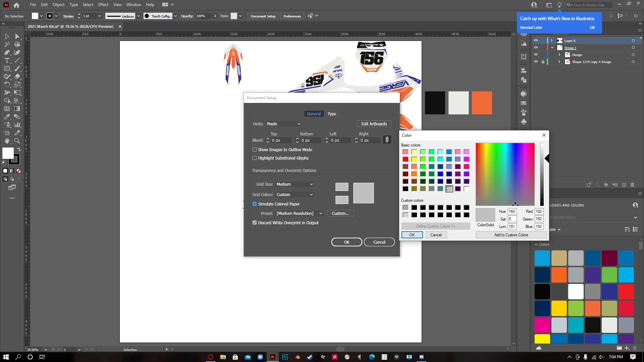This screenshot has height=362, width=644.
Task: Hide Layer 6 visibility eye
Action: point(536,41)
